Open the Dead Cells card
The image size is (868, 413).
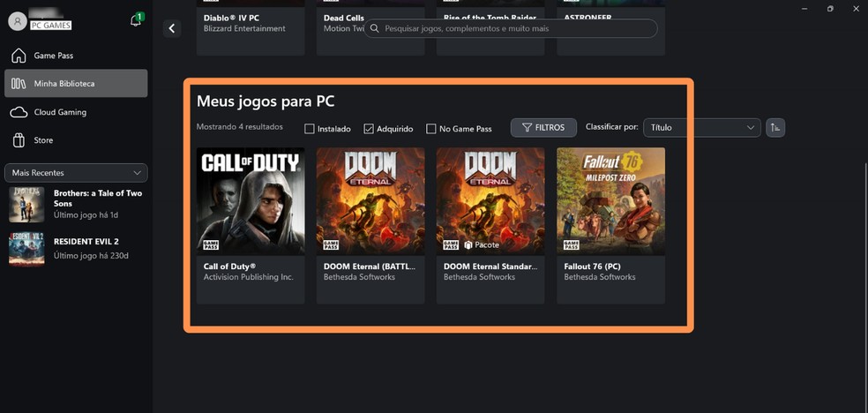[x=370, y=27]
